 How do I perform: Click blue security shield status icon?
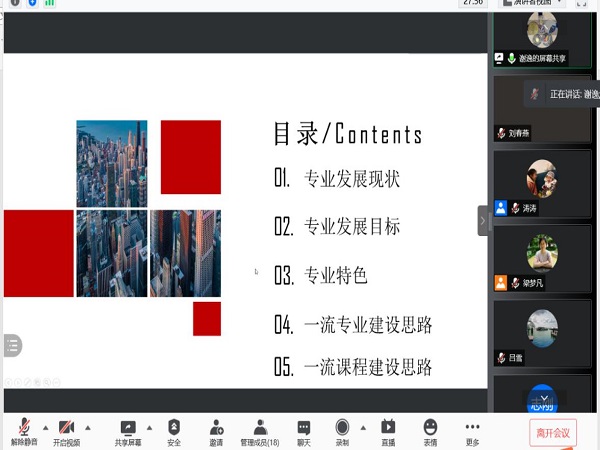[33, 2]
